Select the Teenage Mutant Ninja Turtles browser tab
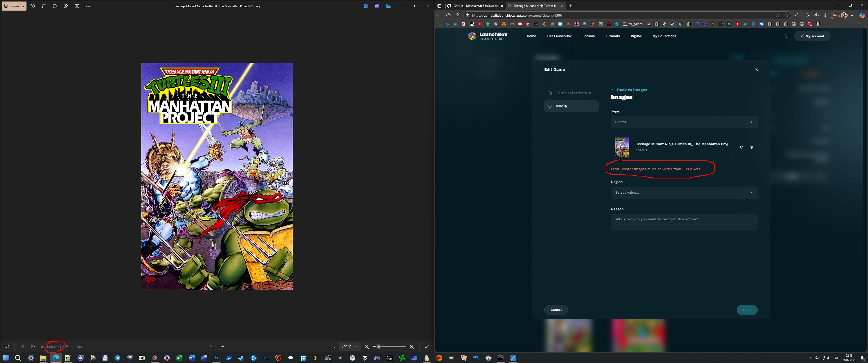 (x=535, y=6)
